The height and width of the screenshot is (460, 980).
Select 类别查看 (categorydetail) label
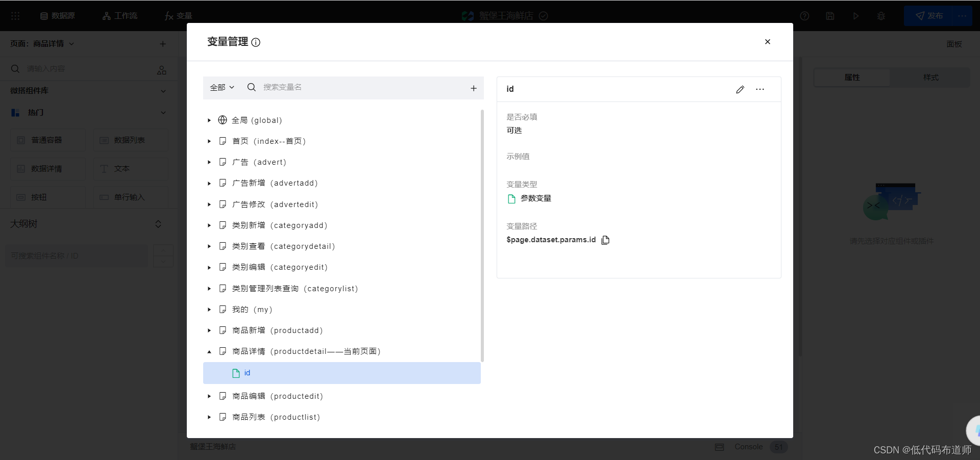coord(284,246)
